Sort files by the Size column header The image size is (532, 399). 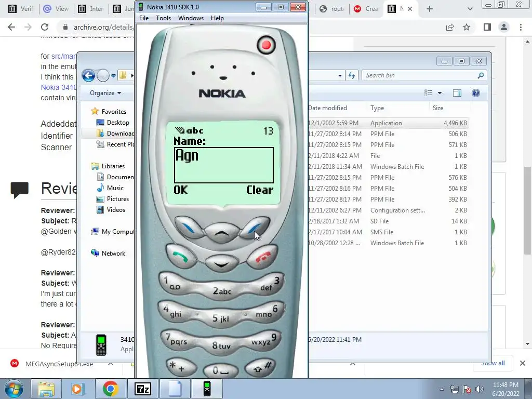[450, 108]
